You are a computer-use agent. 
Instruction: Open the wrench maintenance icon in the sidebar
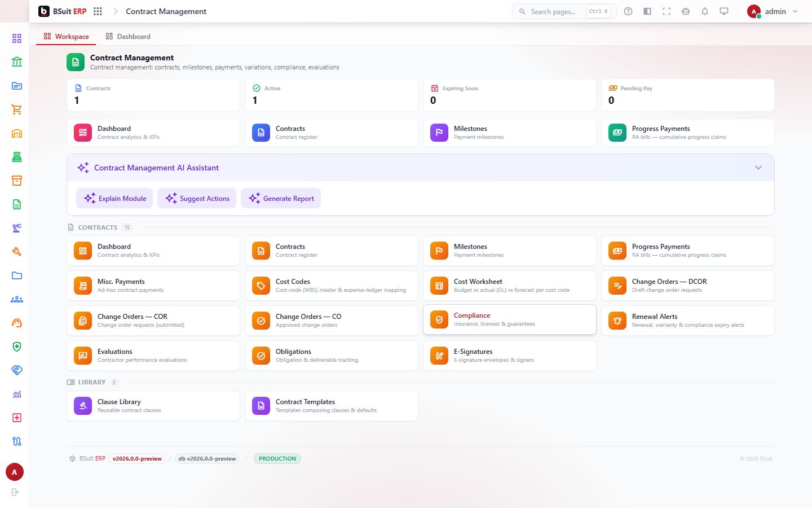(x=17, y=252)
